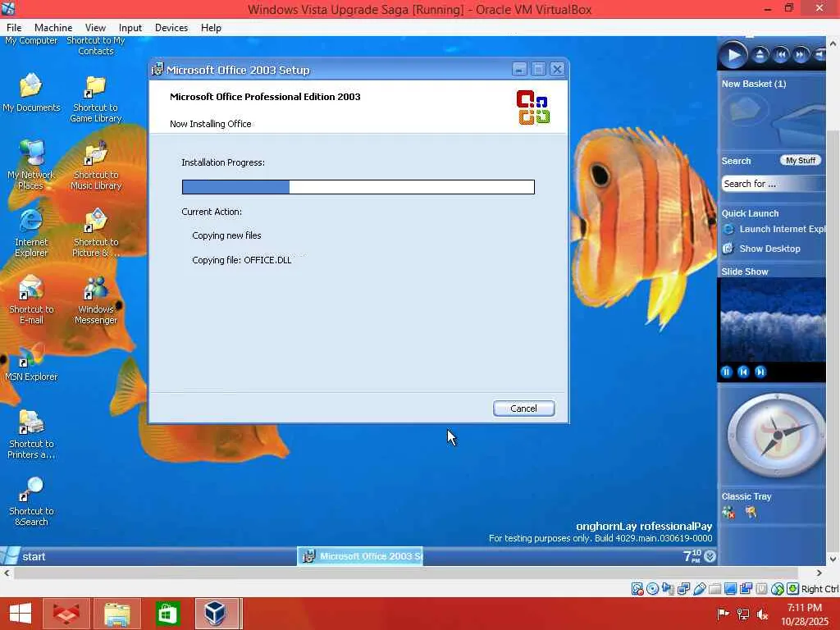
Task: Open the VirtualBox View menu
Action: point(95,28)
